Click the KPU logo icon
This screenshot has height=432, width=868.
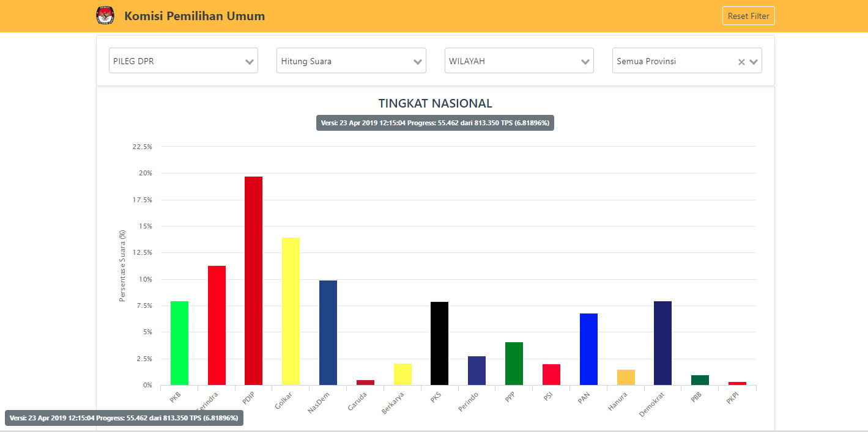(105, 16)
